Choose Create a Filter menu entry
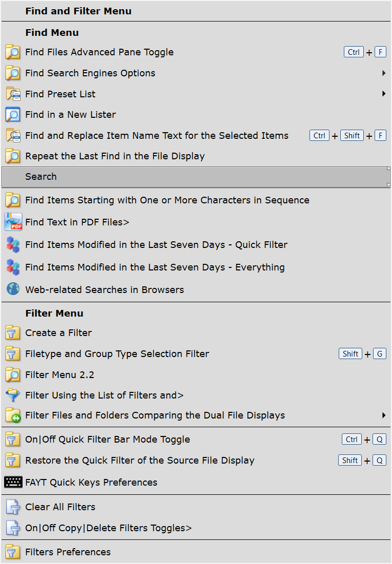The image size is (392, 564). click(x=58, y=333)
